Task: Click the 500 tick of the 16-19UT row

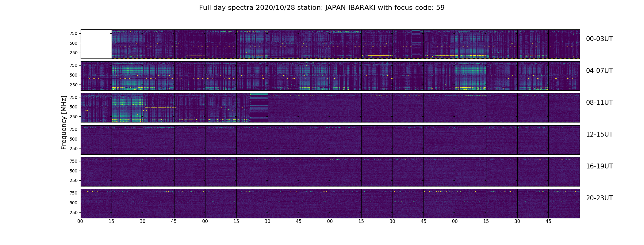Action: (x=74, y=171)
